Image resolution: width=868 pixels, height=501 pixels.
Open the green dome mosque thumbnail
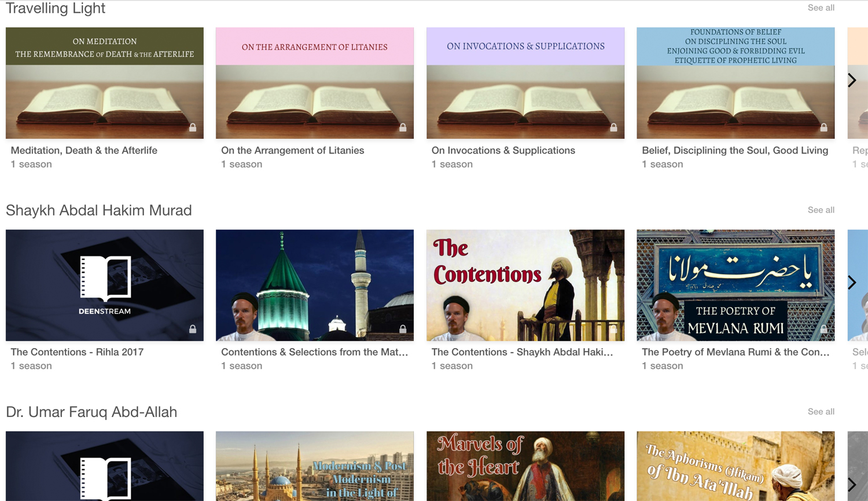315,285
